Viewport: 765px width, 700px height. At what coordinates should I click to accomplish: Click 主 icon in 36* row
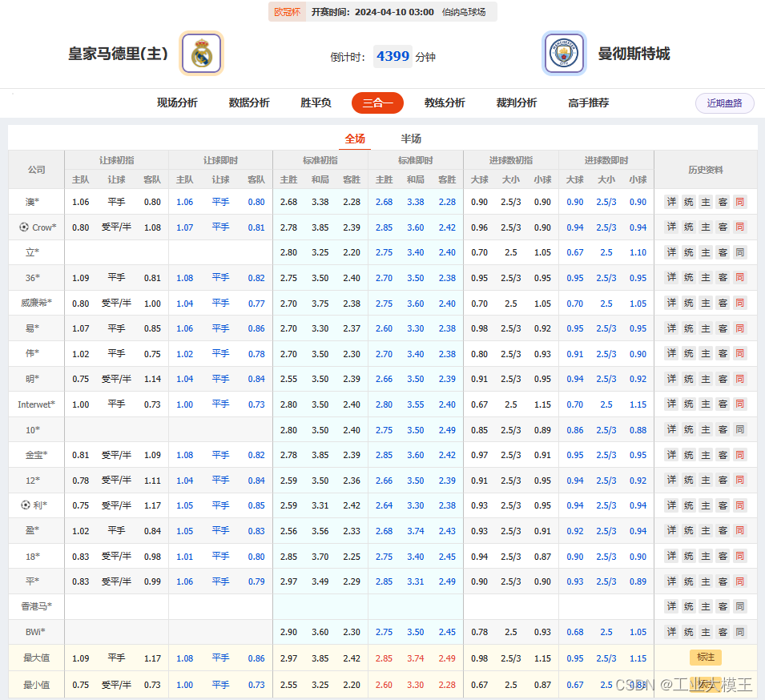tap(706, 278)
